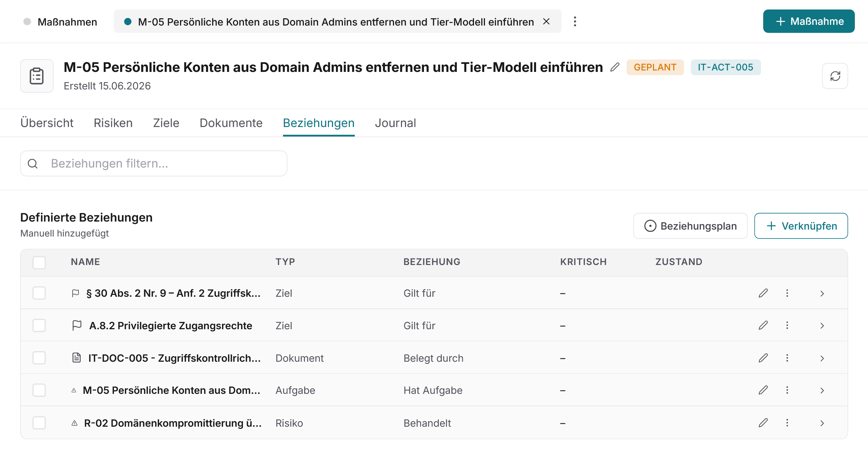Open R-02 Domänenkompromittierung risk entry
Image resolution: width=868 pixels, height=461 pixels.
pyautogui.click(x=173, y=423)
